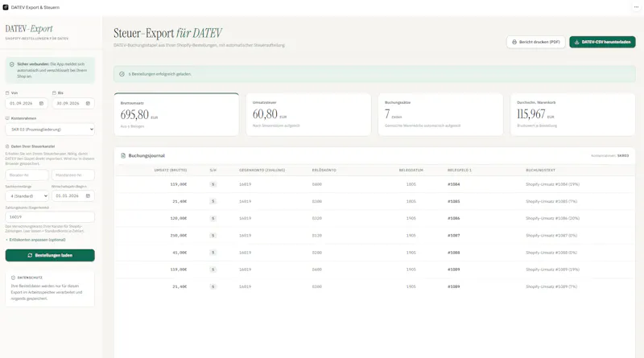Screen dimensions: 644x358
Task: Click the DATEV-Export sidebar logo title
Action: (29, 28)
